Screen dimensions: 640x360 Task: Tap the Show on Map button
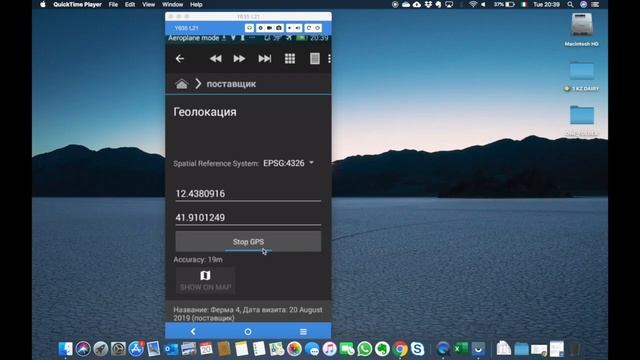[205, 280]
